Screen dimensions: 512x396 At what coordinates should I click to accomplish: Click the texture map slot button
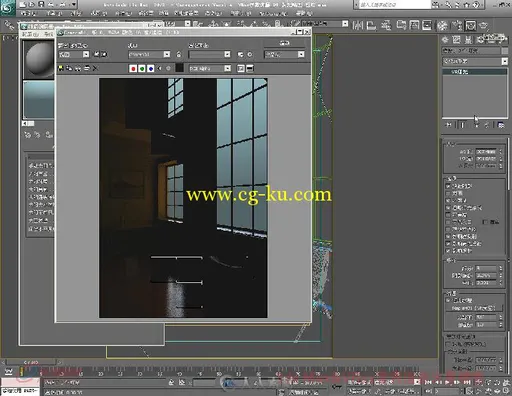[x=474, y=308]
